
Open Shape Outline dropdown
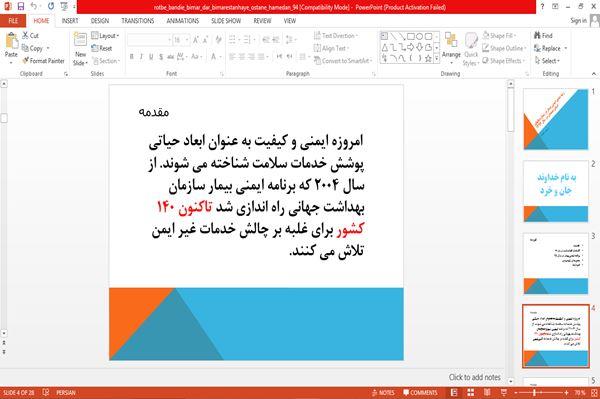coord(504,48)
